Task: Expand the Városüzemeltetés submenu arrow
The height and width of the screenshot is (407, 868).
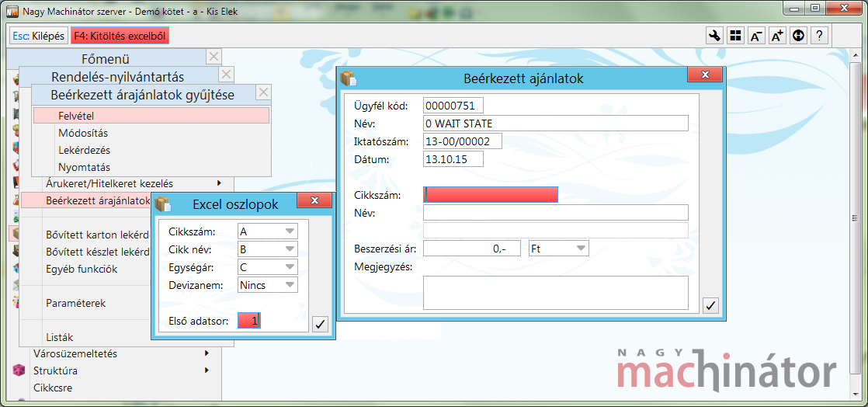Action: click(x=207, y=353)
